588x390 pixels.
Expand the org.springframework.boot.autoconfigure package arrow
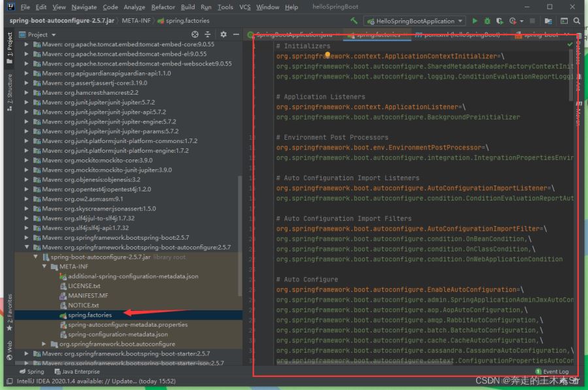point(44,344)
